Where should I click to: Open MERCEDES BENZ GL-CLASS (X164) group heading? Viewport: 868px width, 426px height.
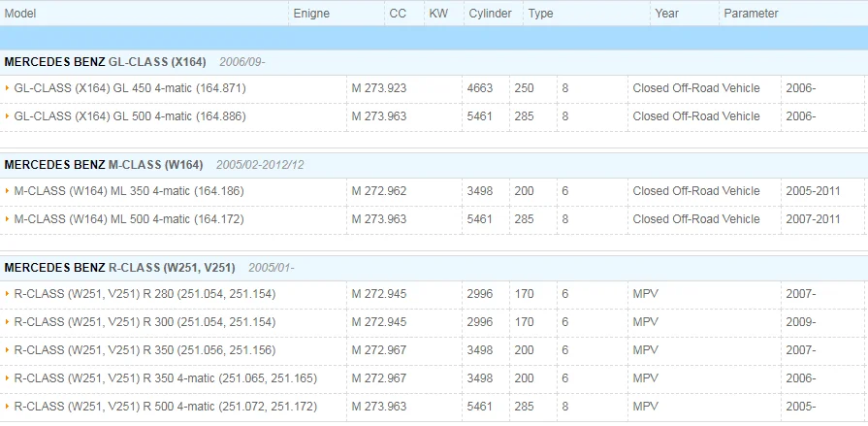[x=105, y=62]
